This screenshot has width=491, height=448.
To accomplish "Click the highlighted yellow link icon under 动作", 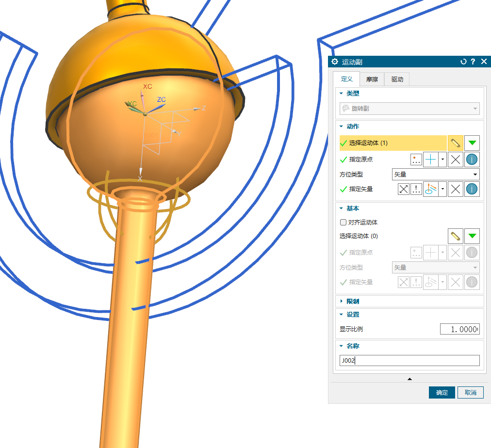I will point(455,143).
